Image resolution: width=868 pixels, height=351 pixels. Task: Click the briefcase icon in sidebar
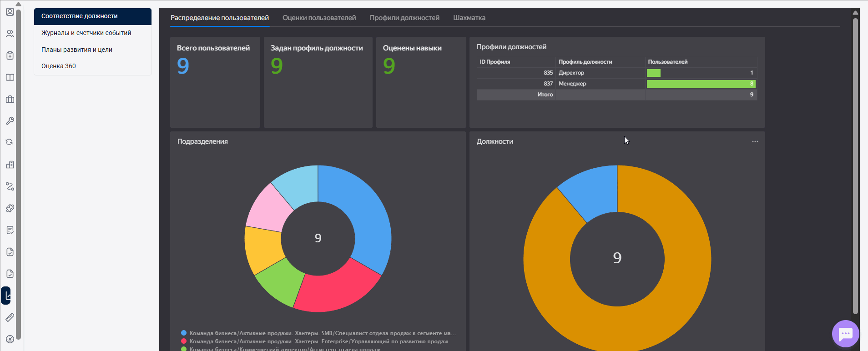pyautogui.click(x=10, y=99)
